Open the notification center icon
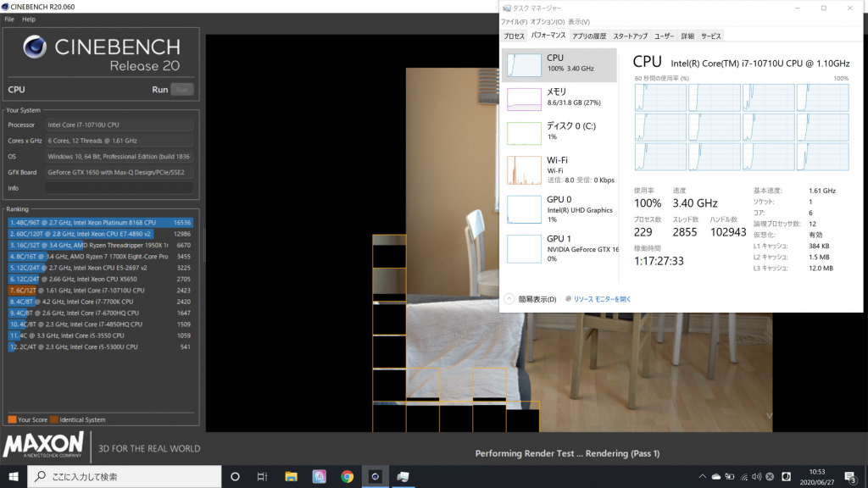 tap(849, 476)
